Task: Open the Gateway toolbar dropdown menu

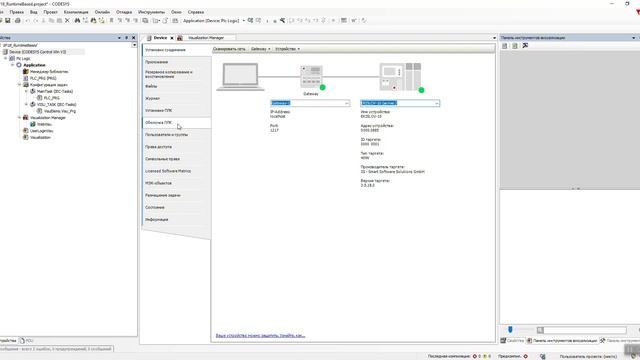Action: 260,49
